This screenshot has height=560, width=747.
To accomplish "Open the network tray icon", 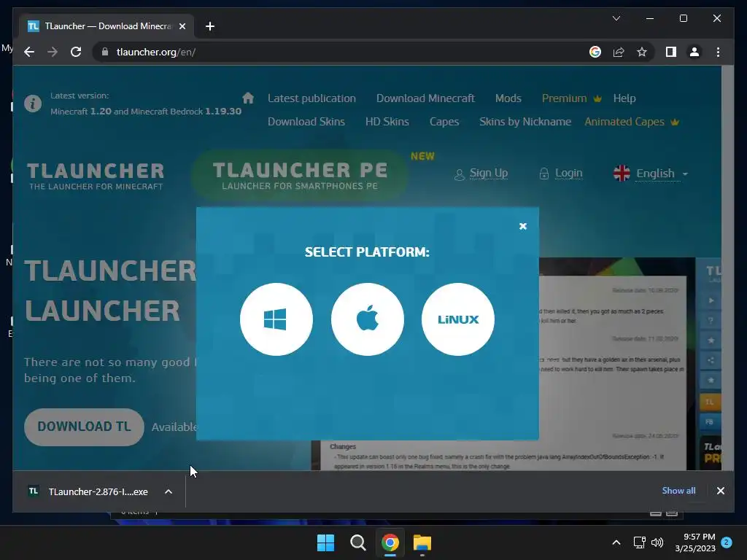I will click(x=639, y=542).
